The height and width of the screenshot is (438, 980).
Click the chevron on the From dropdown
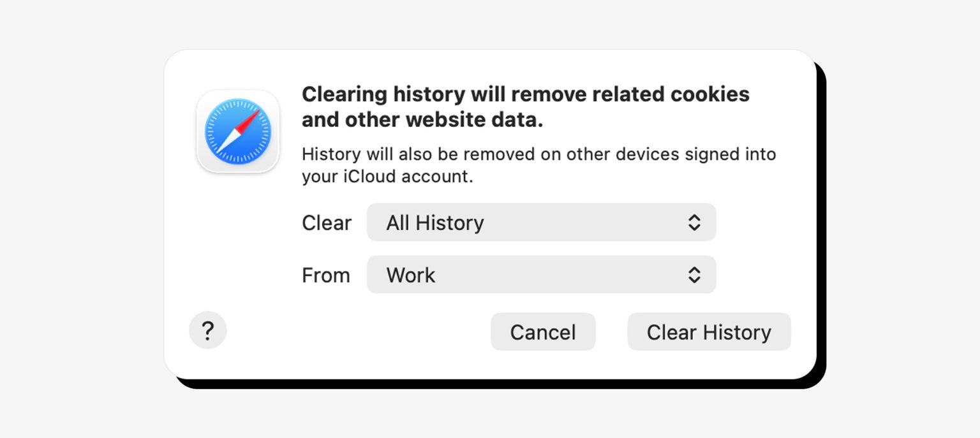[x=695, y=275]
